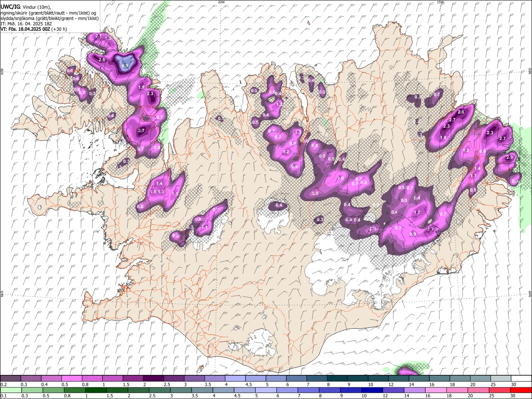Click the 20W longitude label
This screenshot has height=399, width=532.
point(221,2)
